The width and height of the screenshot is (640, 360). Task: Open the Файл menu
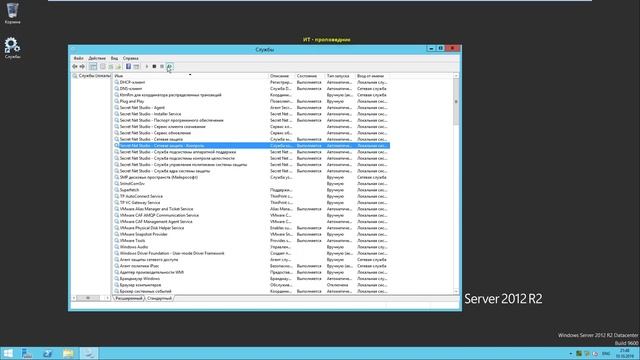point(78,58)
